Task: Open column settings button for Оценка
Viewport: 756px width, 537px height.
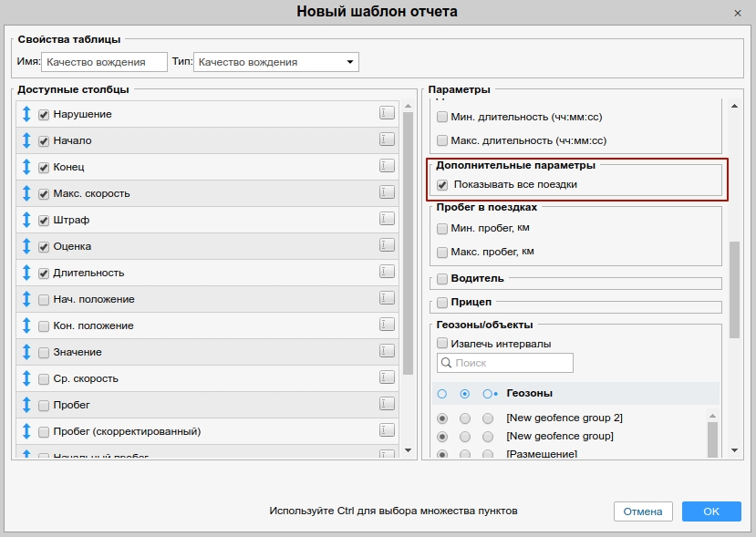Action: pos(387,245)
